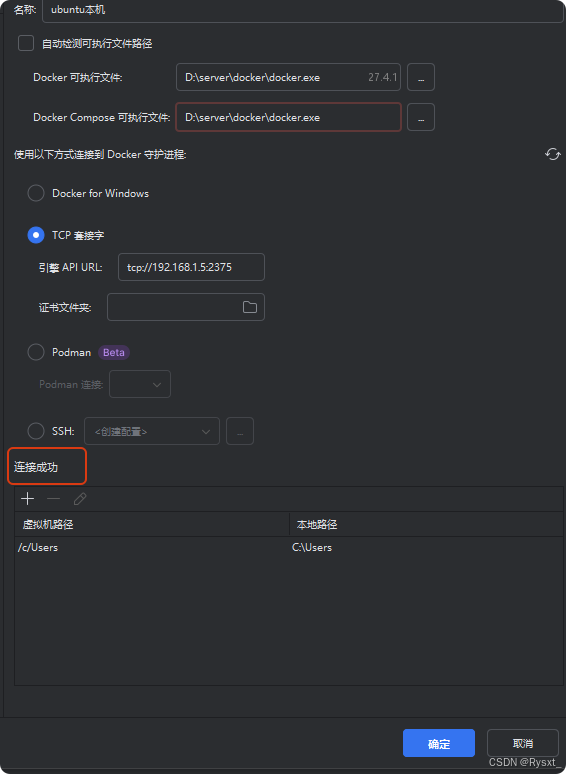This screenshot has height=774, width=566.
Task: Add a new path mapping
Action: coord(28,499)
